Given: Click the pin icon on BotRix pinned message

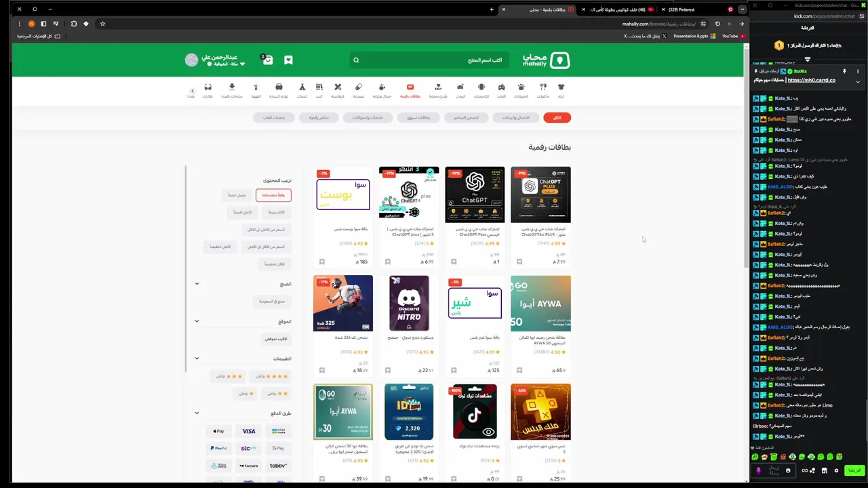Looking at the screenshot, I should click(x=844, y=71).
